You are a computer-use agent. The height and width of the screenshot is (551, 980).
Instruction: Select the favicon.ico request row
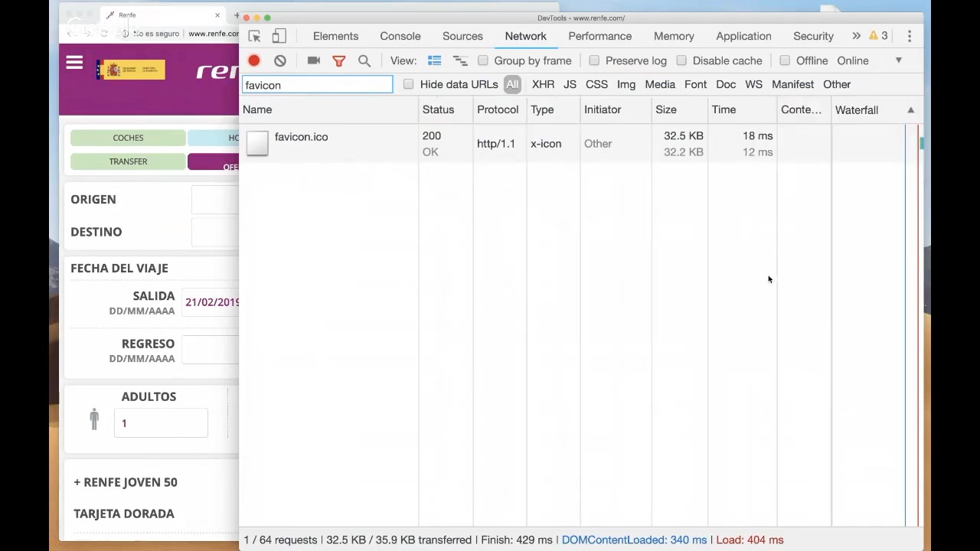580,144
